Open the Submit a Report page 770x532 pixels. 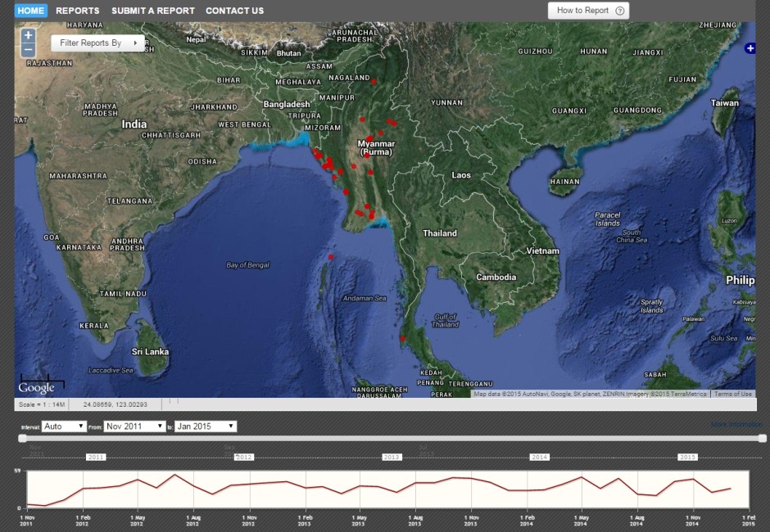click(x=153, y=11)
